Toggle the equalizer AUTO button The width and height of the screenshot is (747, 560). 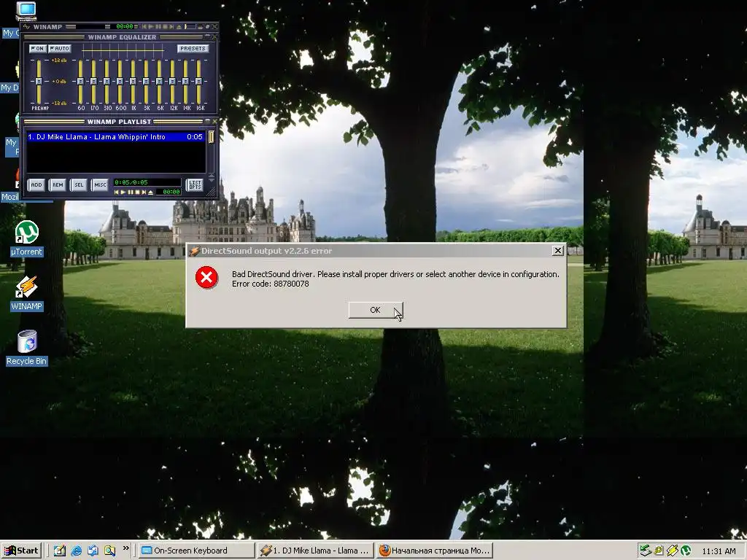click(x=60, y=49)
